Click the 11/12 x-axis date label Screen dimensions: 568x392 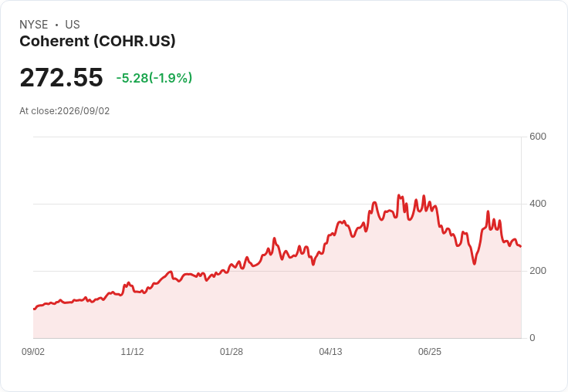132,351
